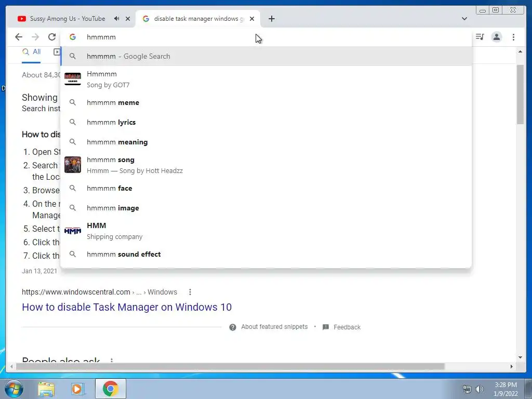The height and width of the screenshot is (399, 532).
Task: Select hmmmm song by Hott Headzz suggestion
Action: click(x=266, y=165)
